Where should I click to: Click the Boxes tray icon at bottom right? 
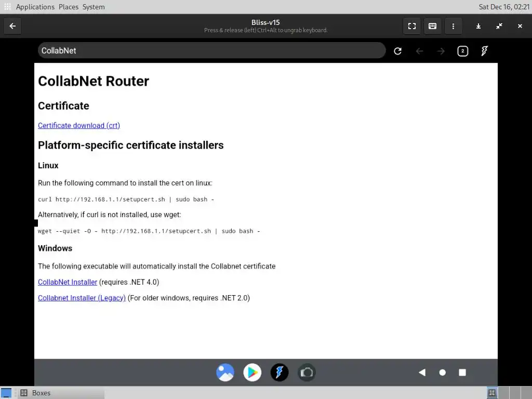point(492,393)
